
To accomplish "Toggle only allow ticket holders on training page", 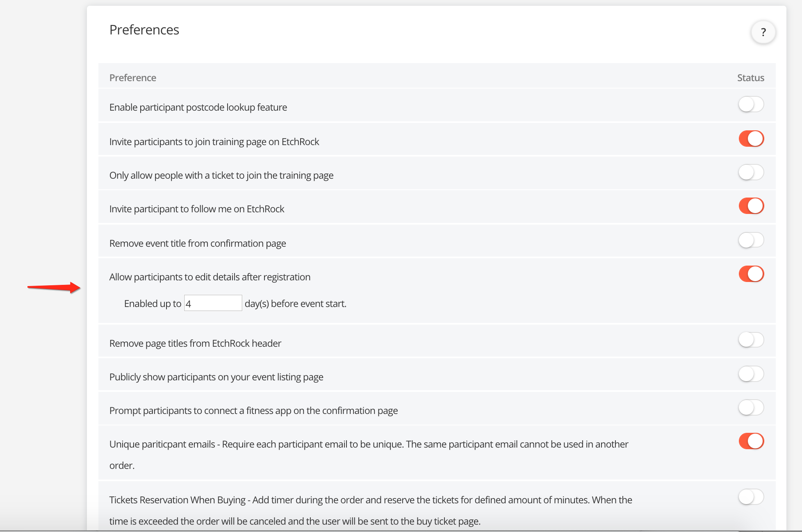I will pyautogui.click(x=751, y=172).
